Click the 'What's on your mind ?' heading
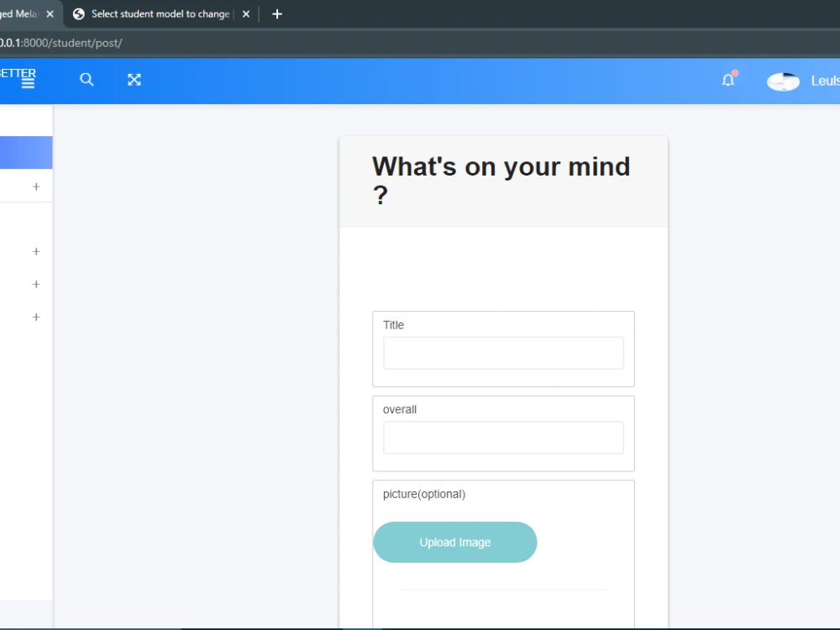 (x=501, y=181)
